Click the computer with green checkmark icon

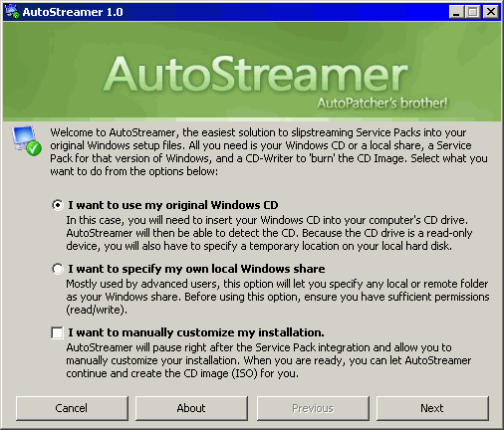click(x=27, y=140)
